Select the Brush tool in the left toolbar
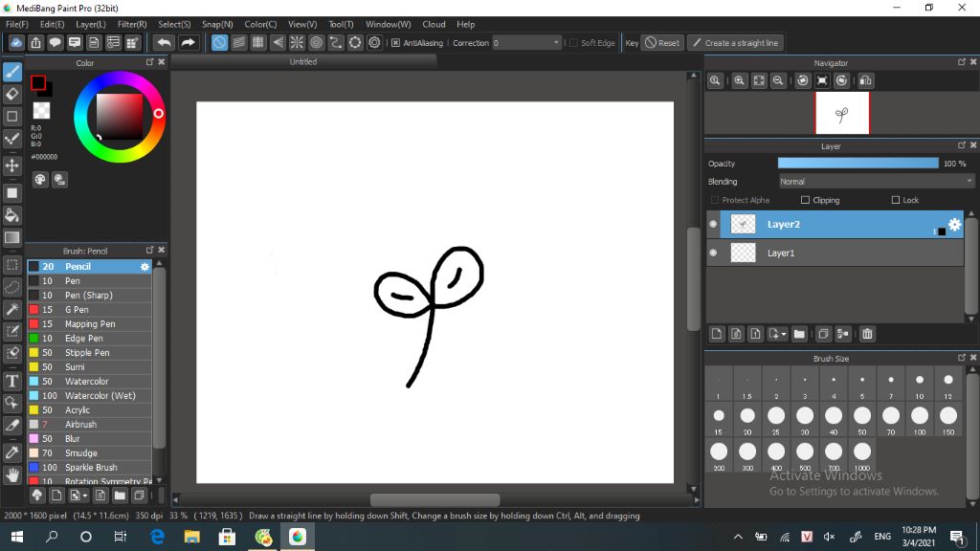980x551 pixels. pyautogui.click(x=11, y=72)
